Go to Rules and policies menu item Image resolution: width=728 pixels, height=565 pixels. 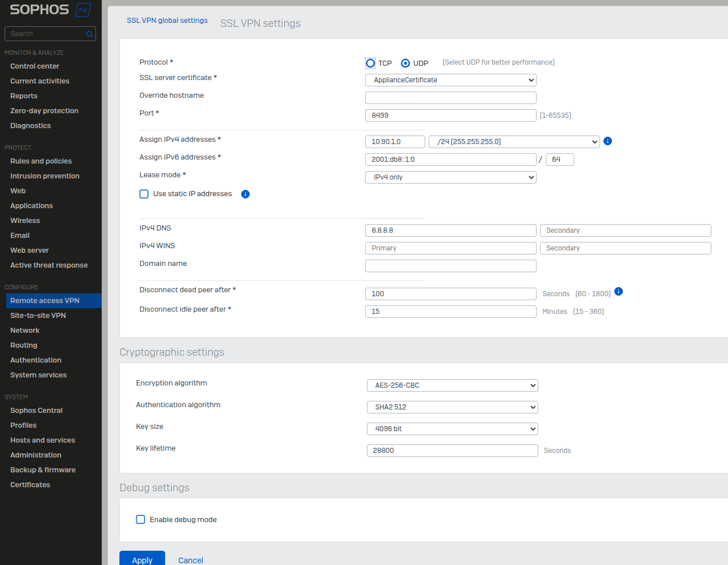point(41,161)
